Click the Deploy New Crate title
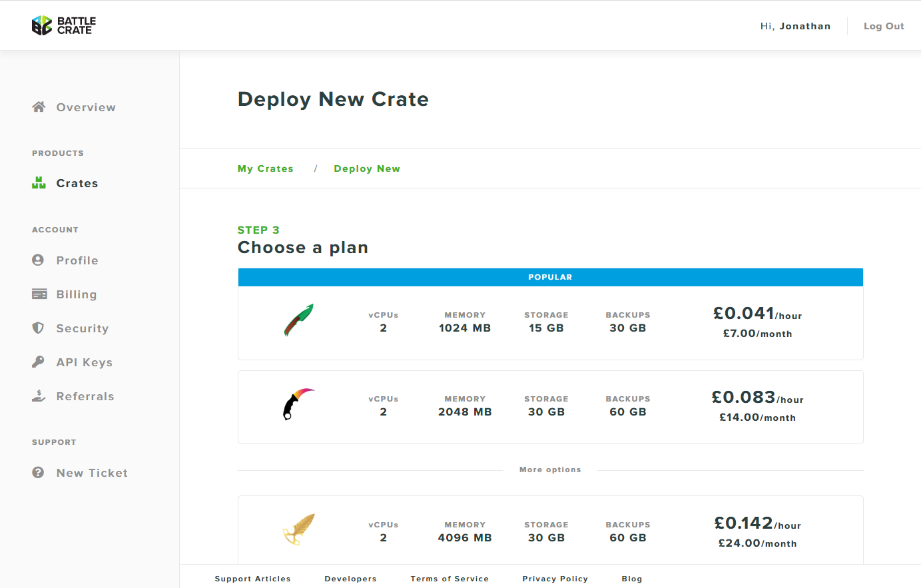Viewport: 921px width, 588px height. 333,99
